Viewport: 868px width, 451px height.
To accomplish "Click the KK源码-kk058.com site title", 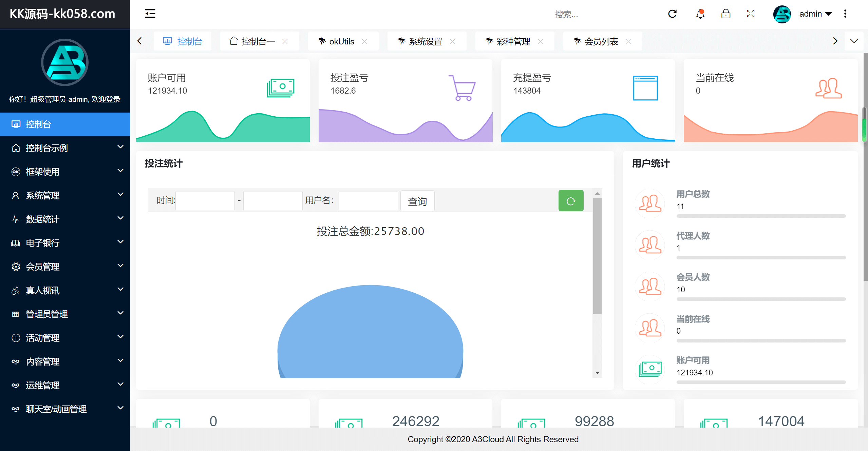I will tap(62, 14).
